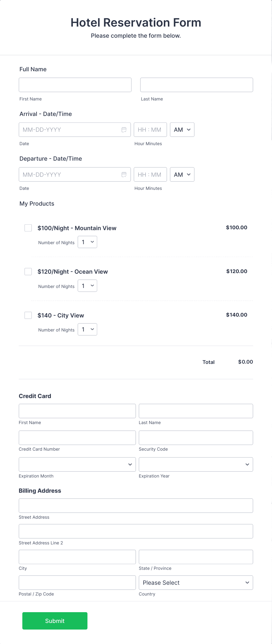Open the Country Please Select dropdown

click(x=196, y=583)
